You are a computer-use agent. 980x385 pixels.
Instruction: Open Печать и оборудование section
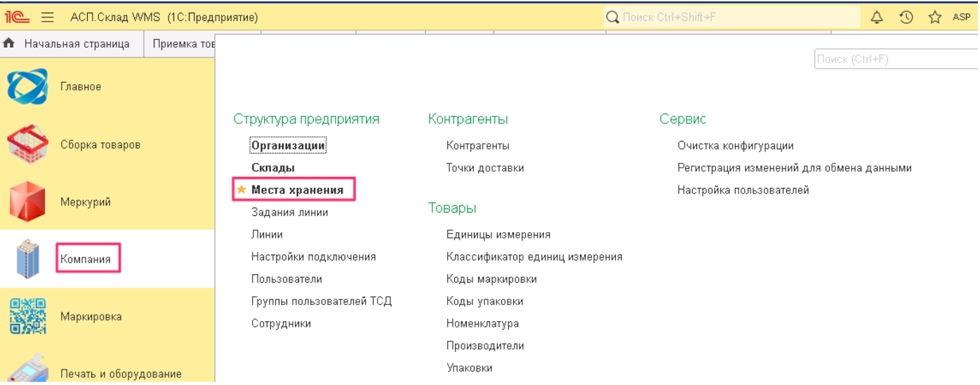tap(120, 374)
